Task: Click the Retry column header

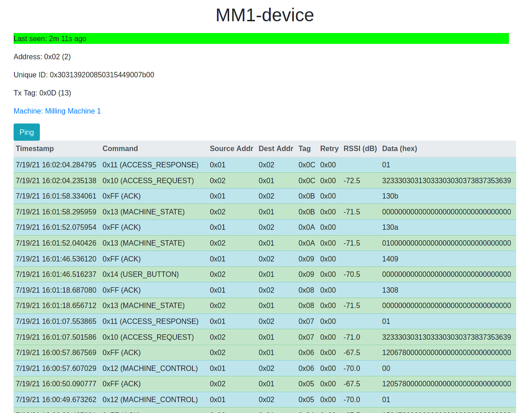Action: 329,148
